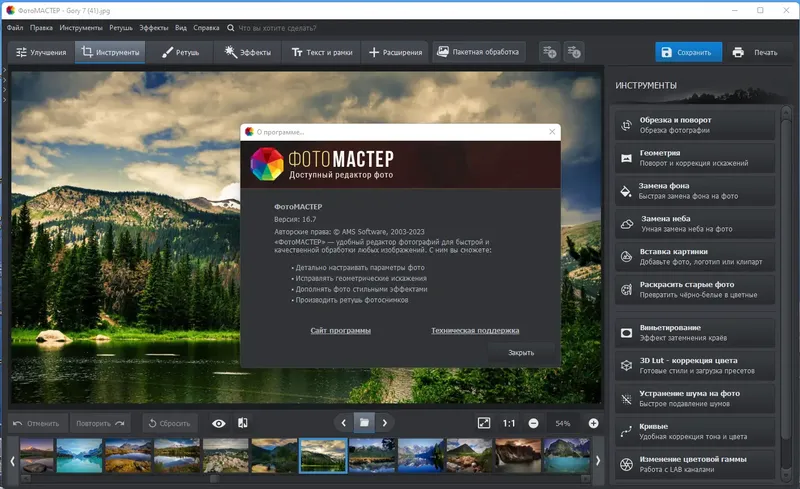Open the Файл menu
Screen dimensions: 800x489
pos(15,28)
